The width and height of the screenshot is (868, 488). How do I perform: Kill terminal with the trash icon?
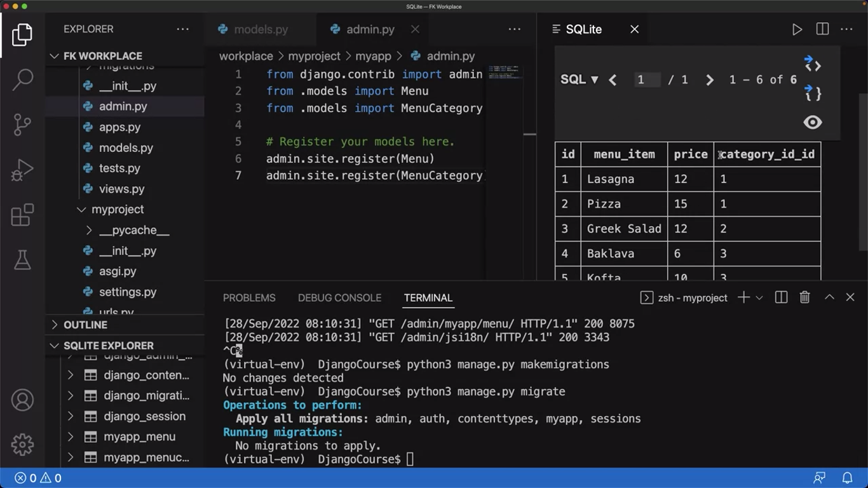(804, 297)
